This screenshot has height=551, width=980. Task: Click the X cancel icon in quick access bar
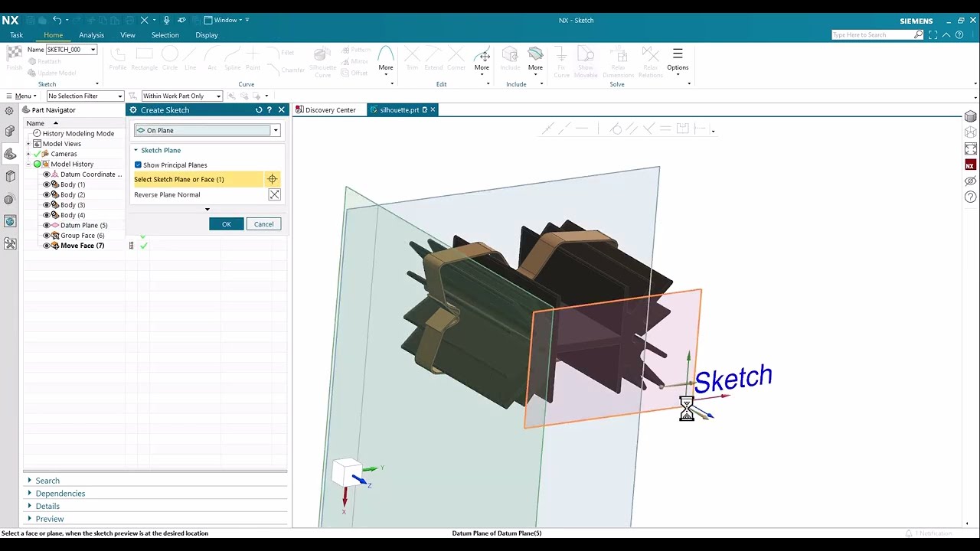click(144, 20)
